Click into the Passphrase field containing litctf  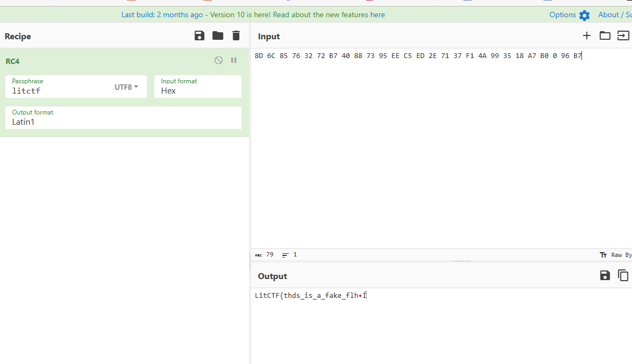[x=59, y=91]
